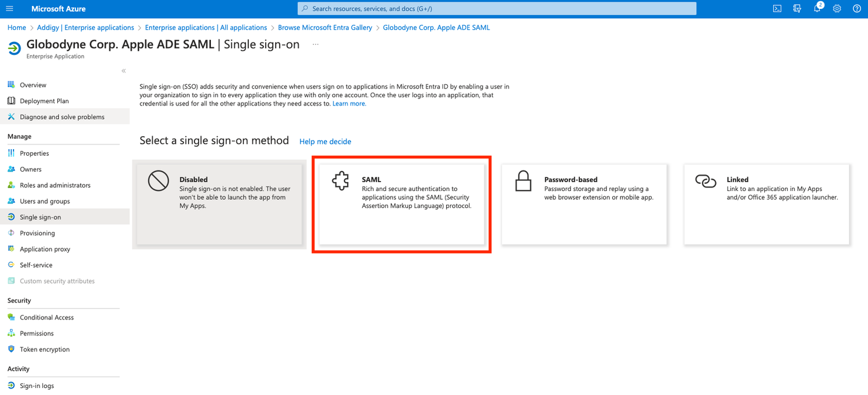
Task: Open notifications bell icon
Action: 817,9
